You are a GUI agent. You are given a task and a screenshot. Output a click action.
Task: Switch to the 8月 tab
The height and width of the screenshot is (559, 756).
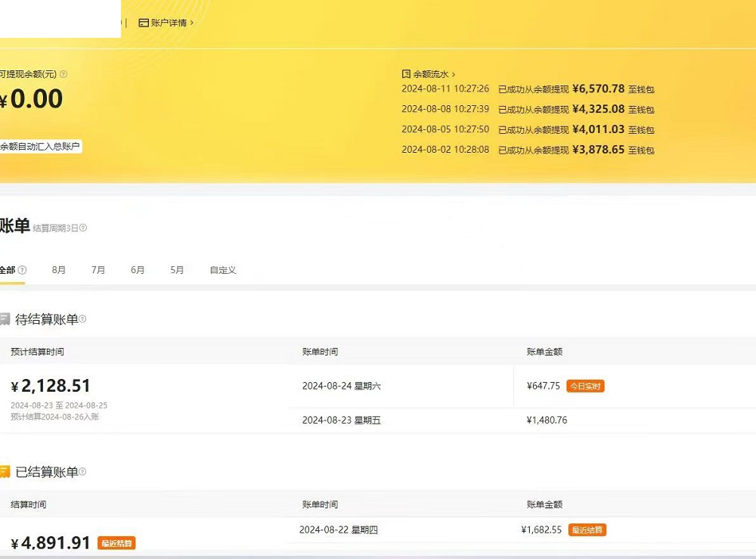(59, 270)
